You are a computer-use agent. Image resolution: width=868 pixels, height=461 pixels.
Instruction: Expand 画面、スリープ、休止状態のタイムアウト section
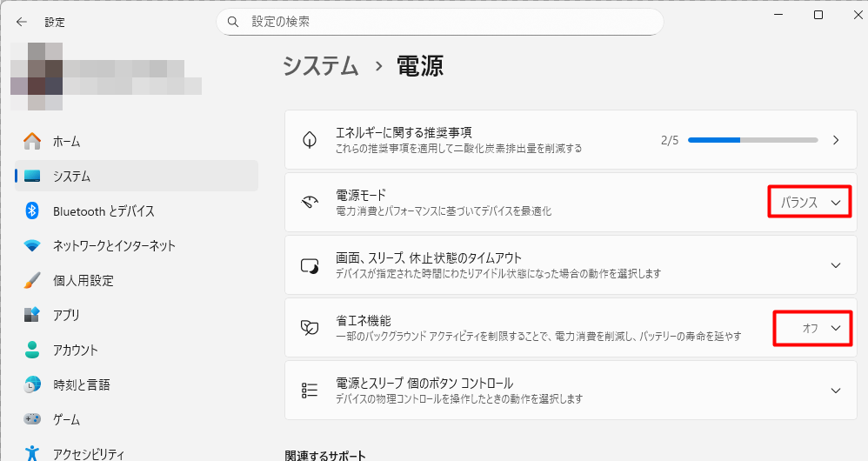836,265
